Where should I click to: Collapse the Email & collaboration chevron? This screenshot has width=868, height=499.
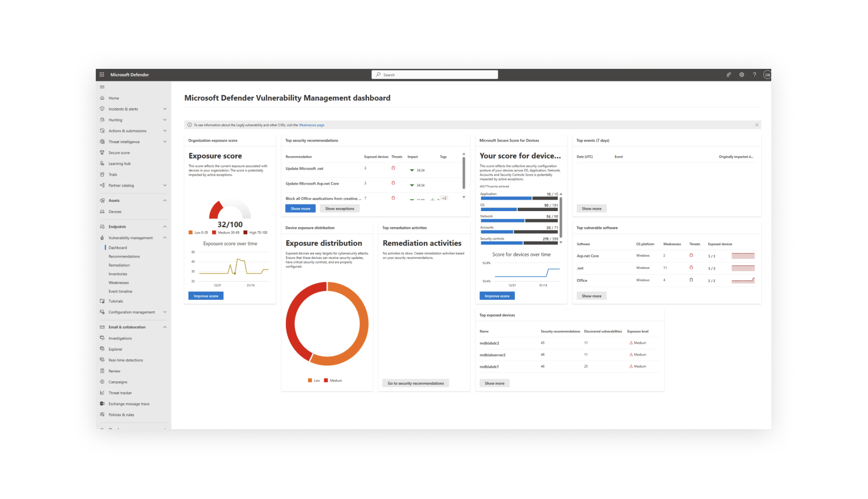pyautogui.click(x=165, y=327)
